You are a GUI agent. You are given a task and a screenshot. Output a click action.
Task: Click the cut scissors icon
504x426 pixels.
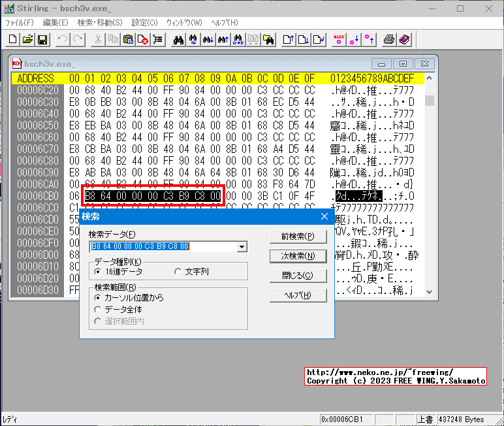pos(98,40)
